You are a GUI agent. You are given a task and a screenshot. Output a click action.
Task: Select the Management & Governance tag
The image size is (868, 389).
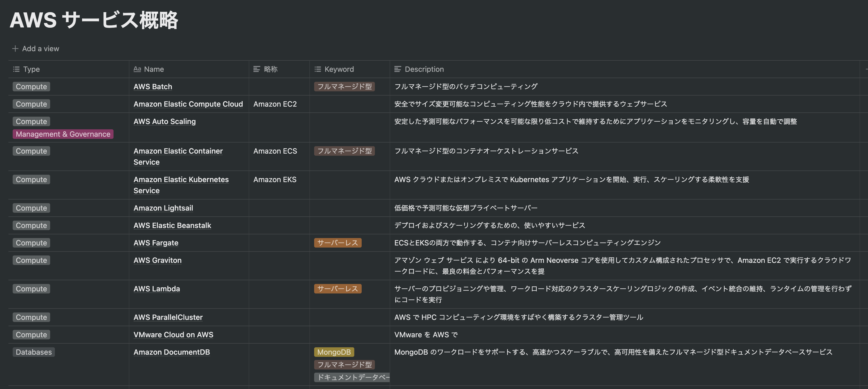point(63,134)
